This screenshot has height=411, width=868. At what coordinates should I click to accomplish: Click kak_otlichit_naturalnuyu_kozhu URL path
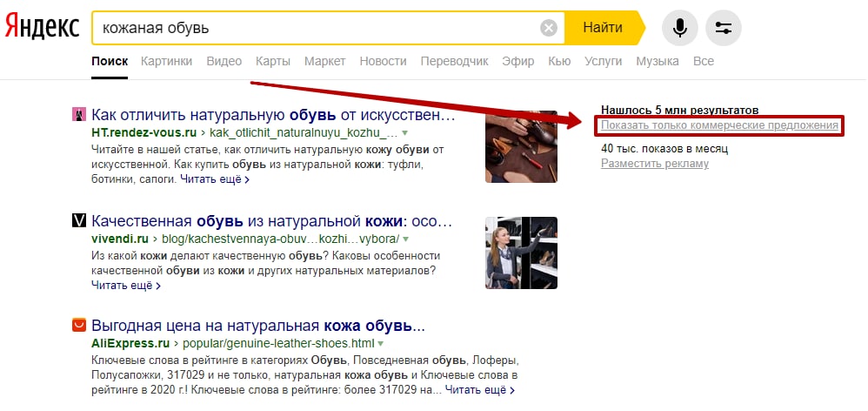point(304,133)
